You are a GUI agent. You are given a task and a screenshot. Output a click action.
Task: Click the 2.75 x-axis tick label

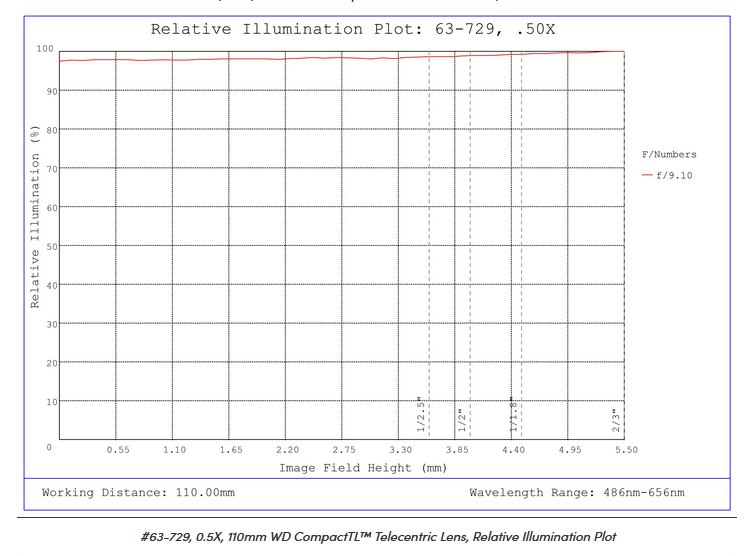(x=344, y=450)
